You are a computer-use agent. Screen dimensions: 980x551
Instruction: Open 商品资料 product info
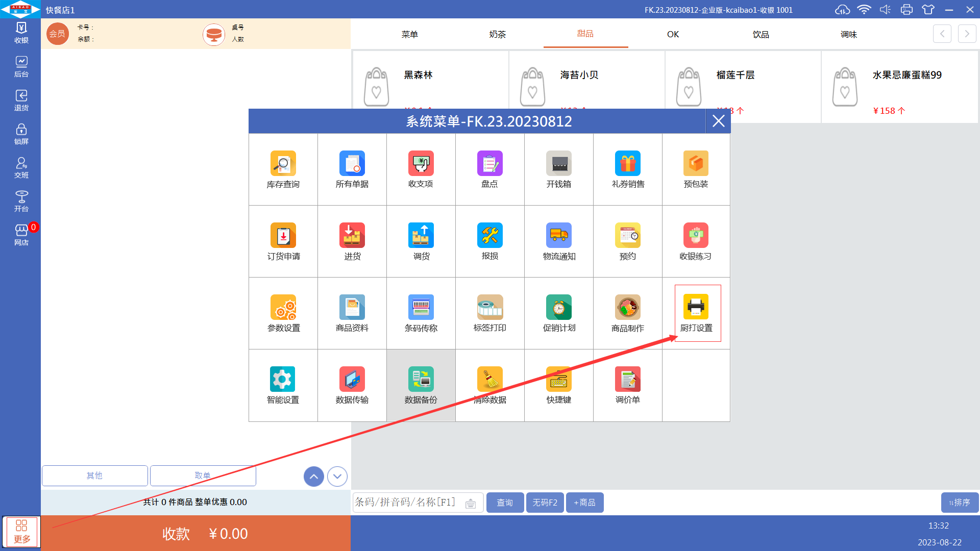(352, 313)
